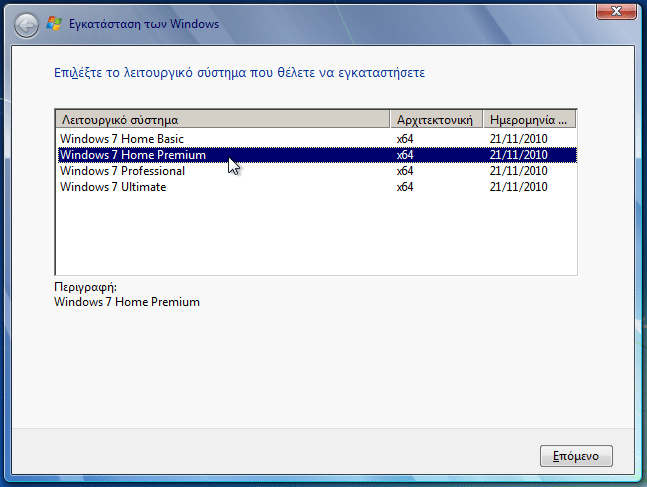Click description text Windows 7 Home Premium
This screenshot has height=487, width=647.
pos(127,302)
